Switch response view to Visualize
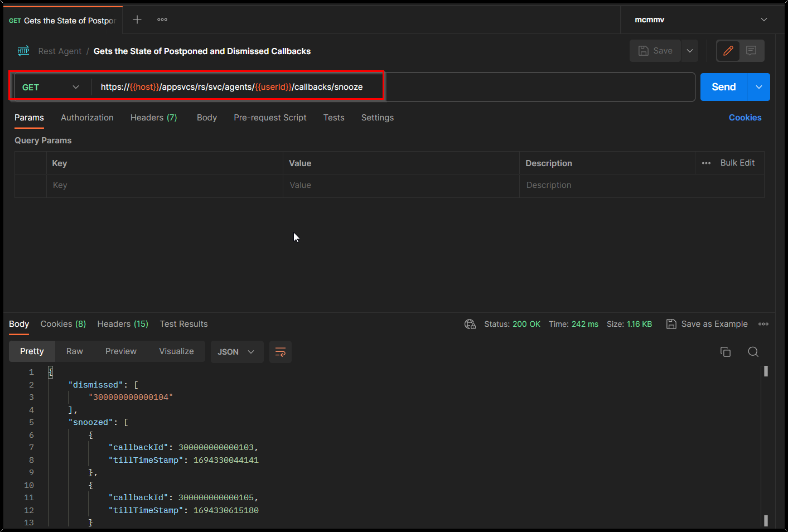Screen dimensions: 788x532 177,351
